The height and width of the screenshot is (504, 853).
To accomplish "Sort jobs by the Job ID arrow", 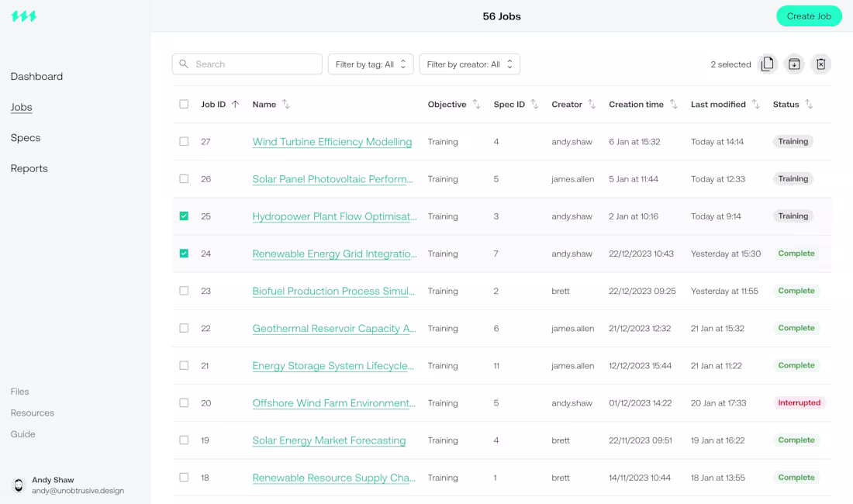I will point(235,105).
